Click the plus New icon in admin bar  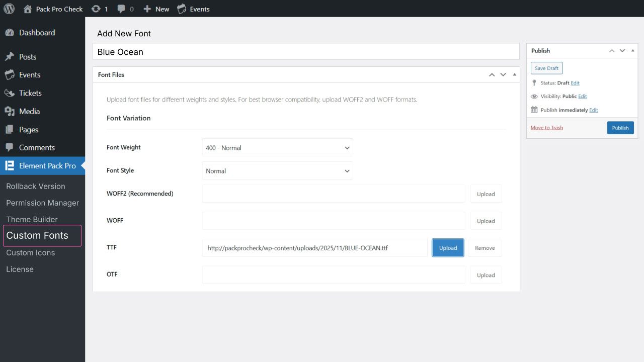[x=147, y=9]
